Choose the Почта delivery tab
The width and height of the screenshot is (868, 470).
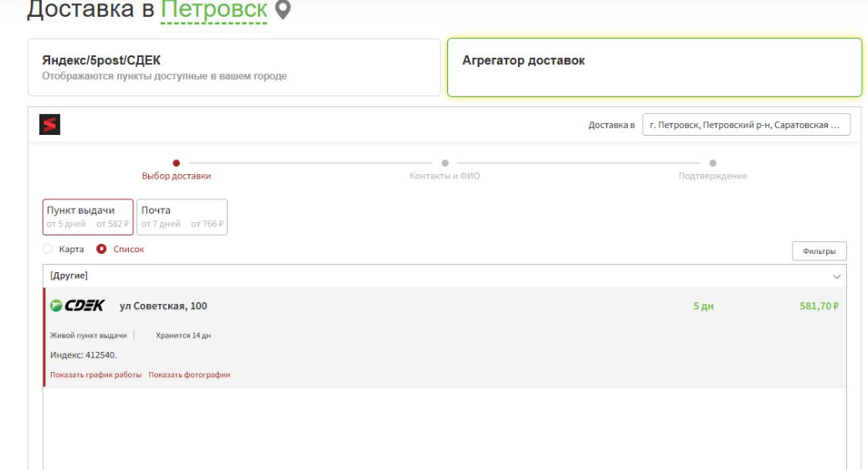(182, 217)
